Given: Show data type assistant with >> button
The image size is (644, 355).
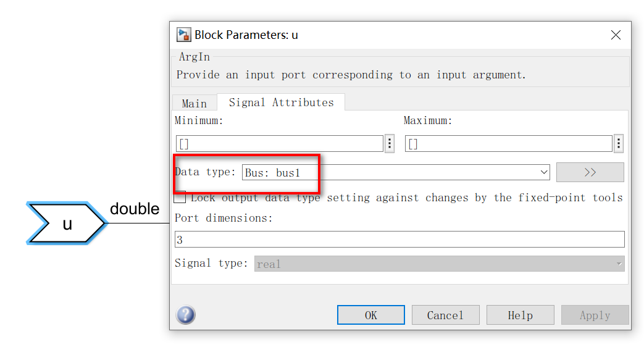Looking at the screenshot, I should (590, 172).
